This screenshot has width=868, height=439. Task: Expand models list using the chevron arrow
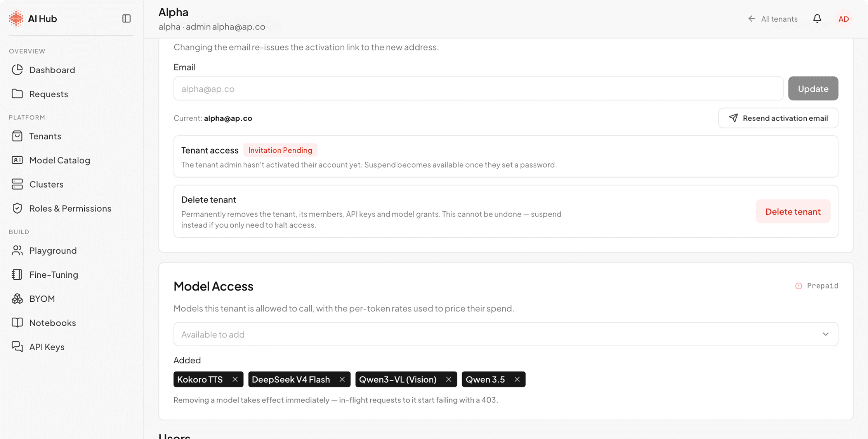[x=825, y=334]
